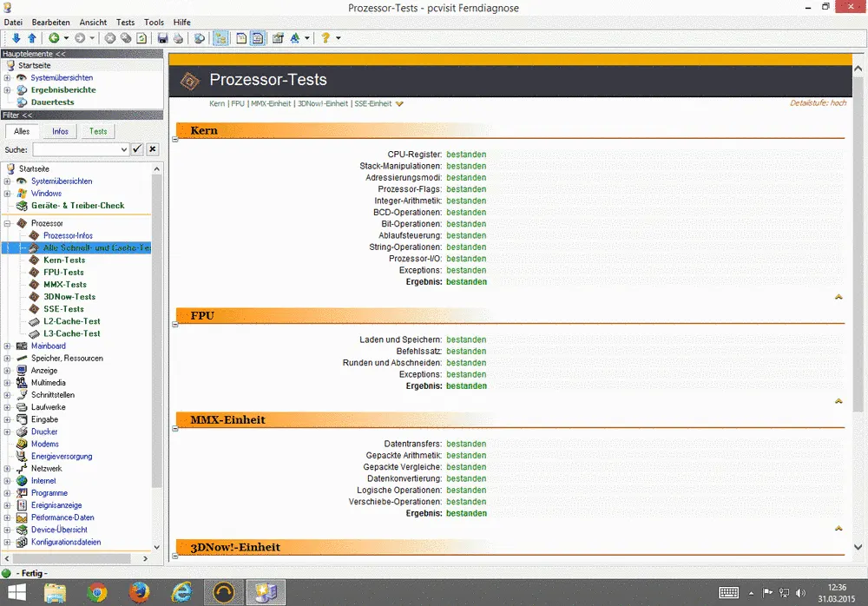Click the Internet globe tree icon

tap(22, 481)
